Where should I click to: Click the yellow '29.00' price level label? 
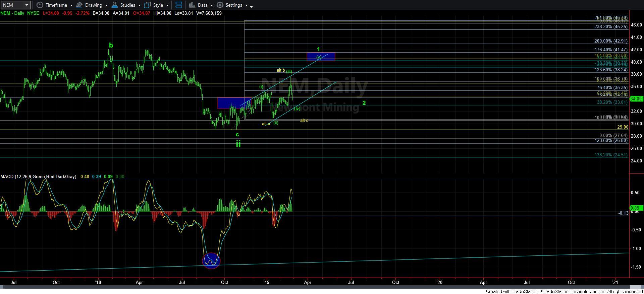click(623, 127)
